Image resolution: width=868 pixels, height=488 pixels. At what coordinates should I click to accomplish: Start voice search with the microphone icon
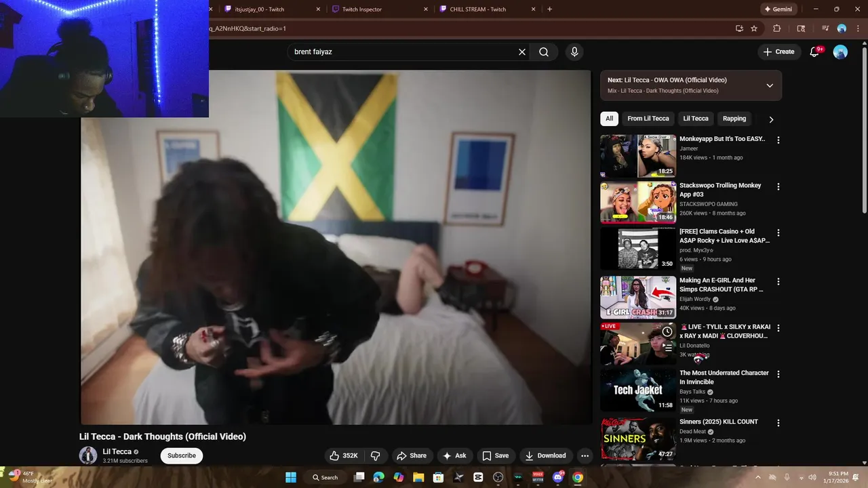[x=574, y=52]
